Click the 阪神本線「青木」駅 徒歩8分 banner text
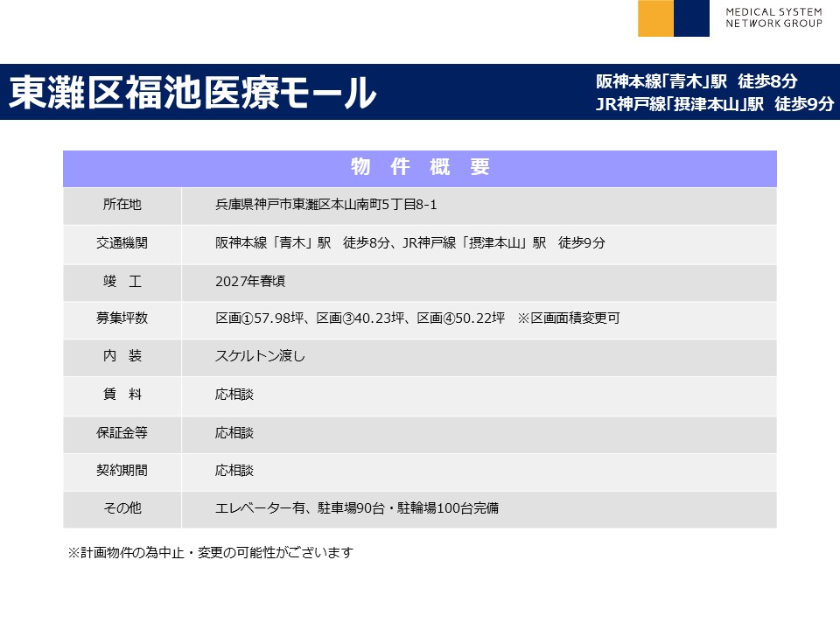The image size is (840, 630). point(696,81)
